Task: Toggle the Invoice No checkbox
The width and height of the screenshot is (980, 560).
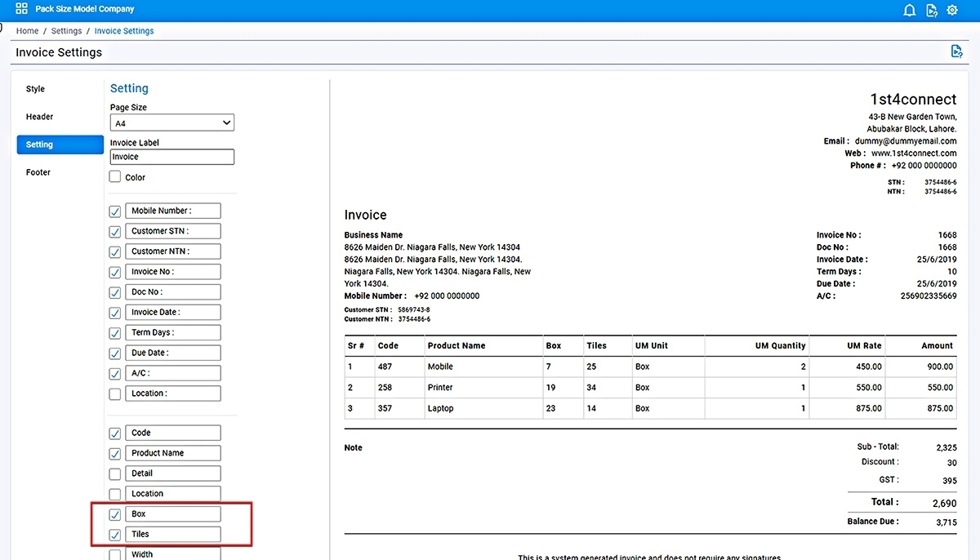Action: [115, 273]
